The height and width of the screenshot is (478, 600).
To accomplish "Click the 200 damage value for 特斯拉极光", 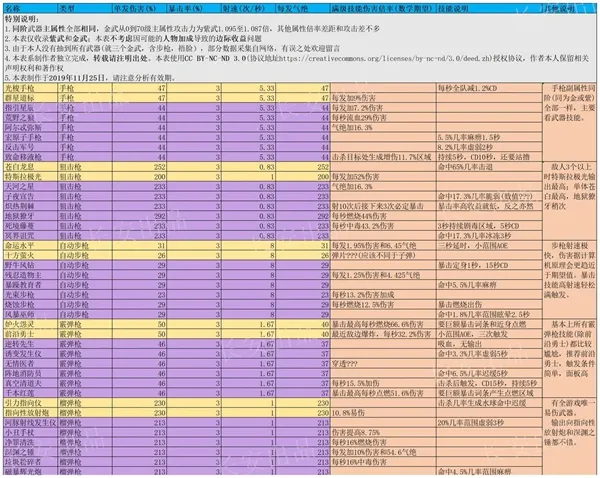I will tap(140, 177).
